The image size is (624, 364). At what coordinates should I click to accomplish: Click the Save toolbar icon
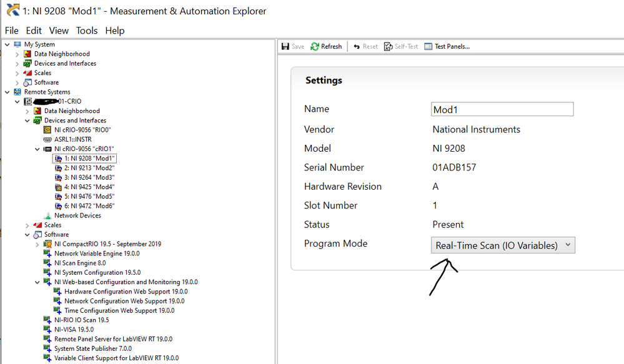(x=285, y=47)
